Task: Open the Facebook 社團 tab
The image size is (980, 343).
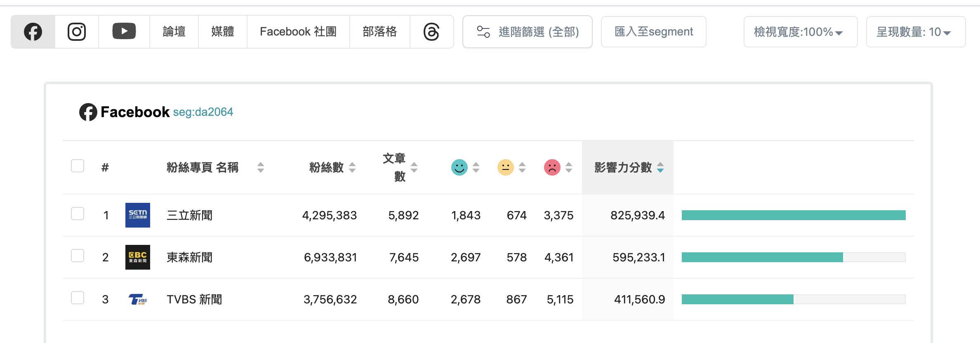Action: [x=298, y=32]
